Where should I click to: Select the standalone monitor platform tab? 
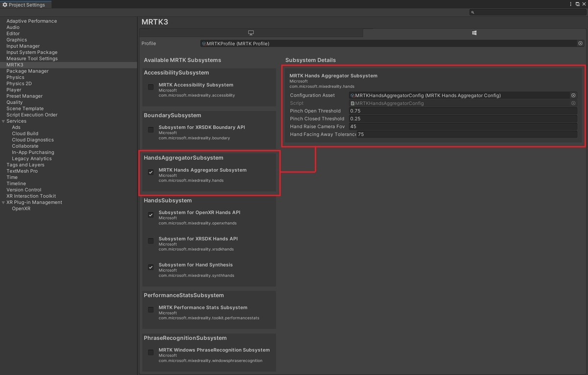[x=251, y=33]
